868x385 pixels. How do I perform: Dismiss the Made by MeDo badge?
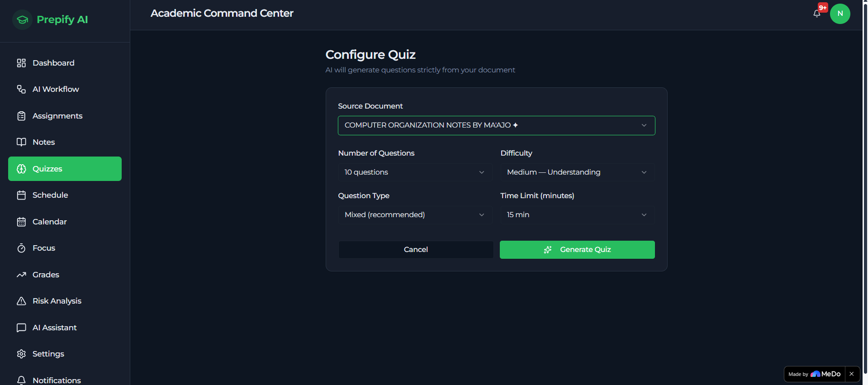point(852,374)
